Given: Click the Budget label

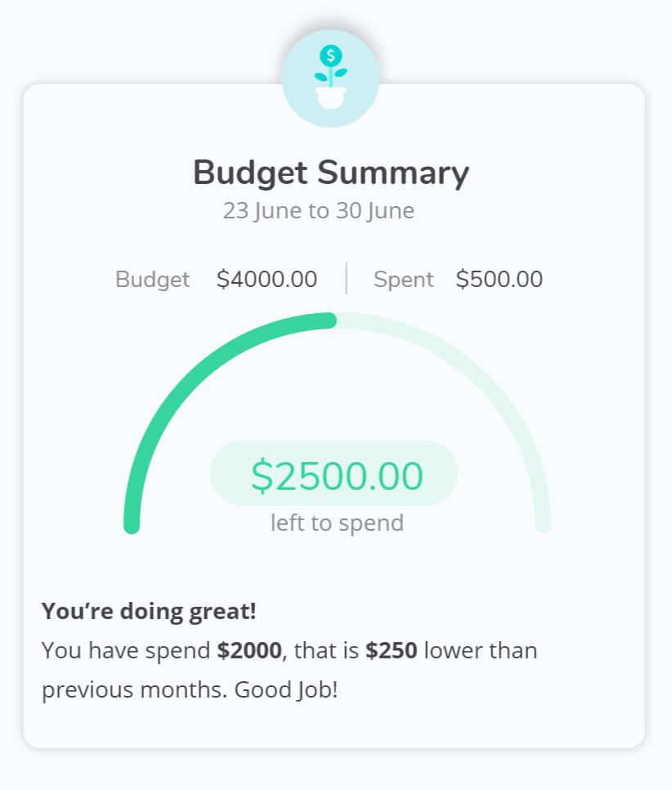Looking at the screenshot, I should point(152,280).
